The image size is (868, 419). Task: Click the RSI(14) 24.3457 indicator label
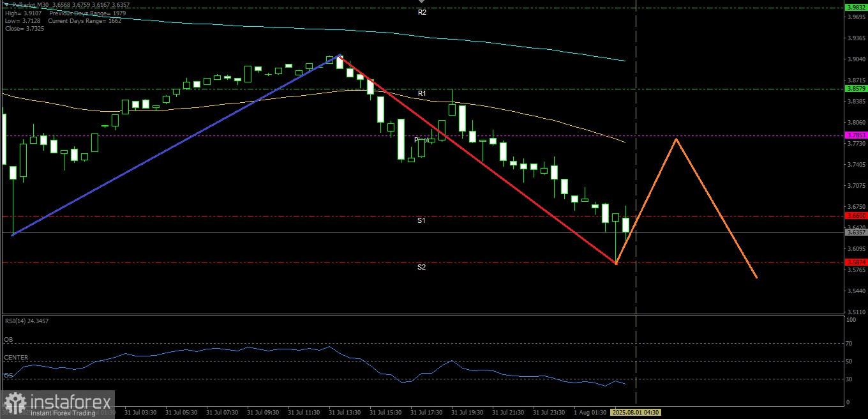[27, 321]
